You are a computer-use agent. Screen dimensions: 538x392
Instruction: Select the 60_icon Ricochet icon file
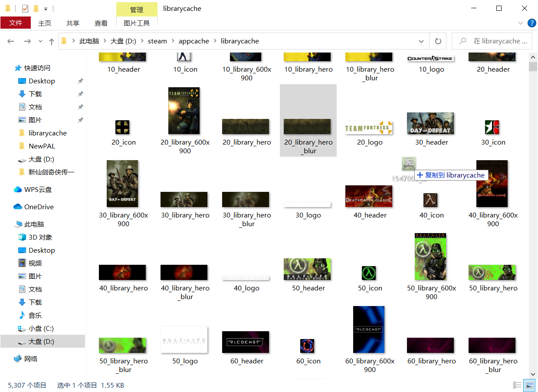tap(307, 346)
